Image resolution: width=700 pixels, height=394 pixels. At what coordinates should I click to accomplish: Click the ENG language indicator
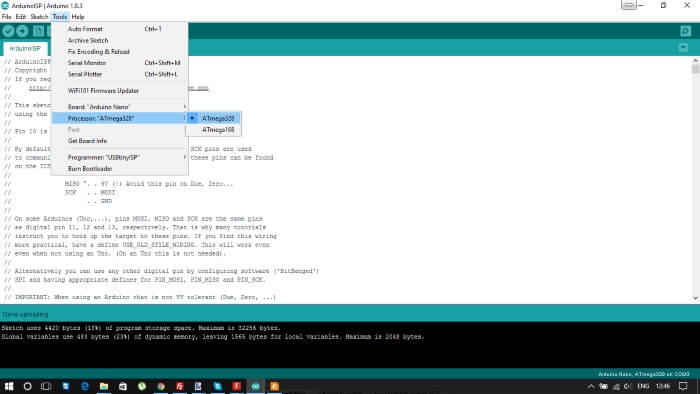click(x=643, y=386)
